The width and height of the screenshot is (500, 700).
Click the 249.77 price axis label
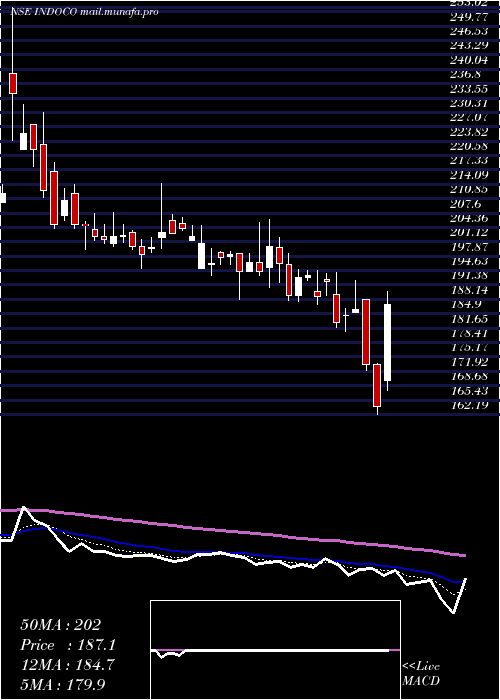[x=471, y=17]
